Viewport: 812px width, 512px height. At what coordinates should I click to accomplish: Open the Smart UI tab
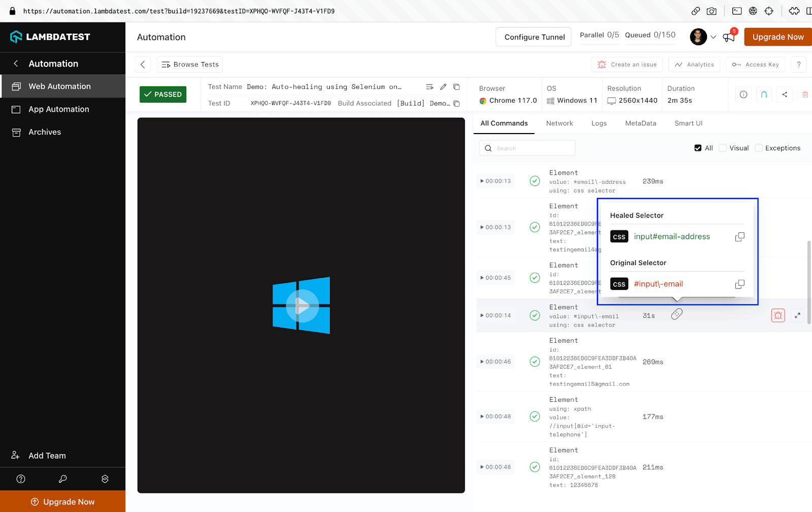tap(688, 123)
